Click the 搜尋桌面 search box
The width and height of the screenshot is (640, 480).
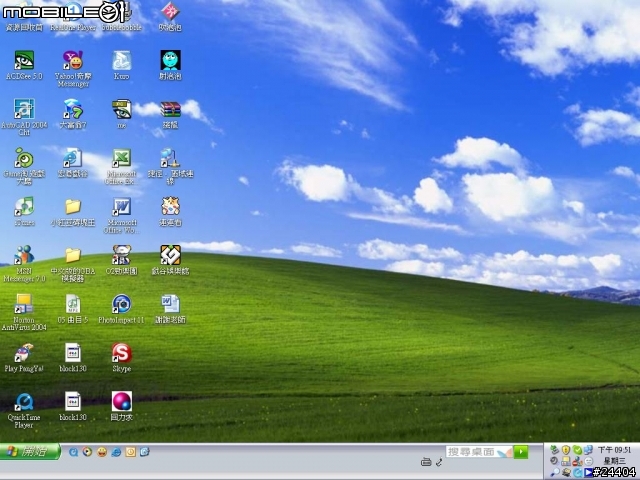tap(479, 452)
